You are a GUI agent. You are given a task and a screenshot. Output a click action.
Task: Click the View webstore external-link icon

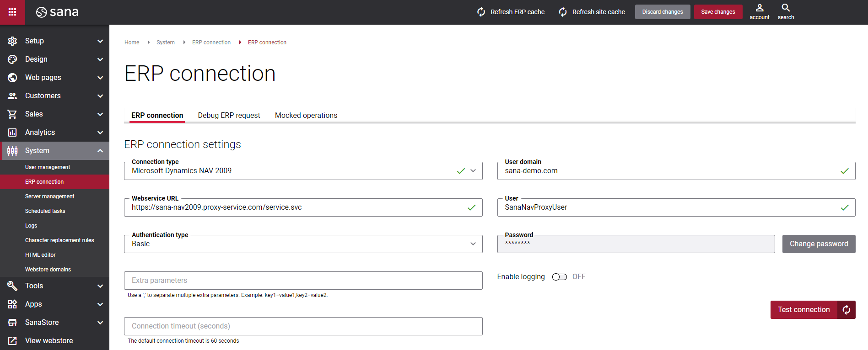(x=12, y=341)
